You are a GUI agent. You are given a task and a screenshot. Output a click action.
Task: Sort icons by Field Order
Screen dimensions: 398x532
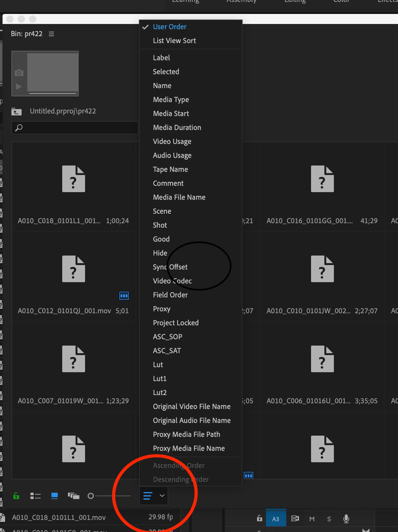tap(190, 295)
